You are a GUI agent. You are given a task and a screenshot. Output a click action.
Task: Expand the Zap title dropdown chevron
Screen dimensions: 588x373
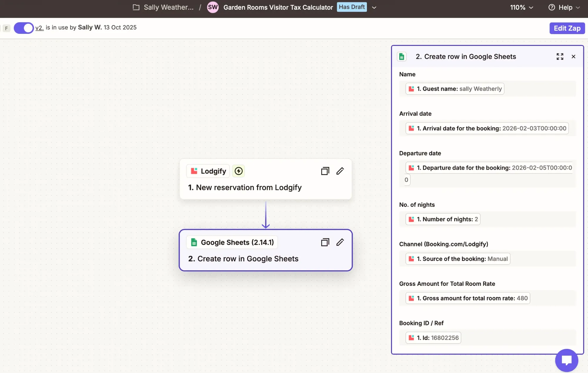point(374,8)
